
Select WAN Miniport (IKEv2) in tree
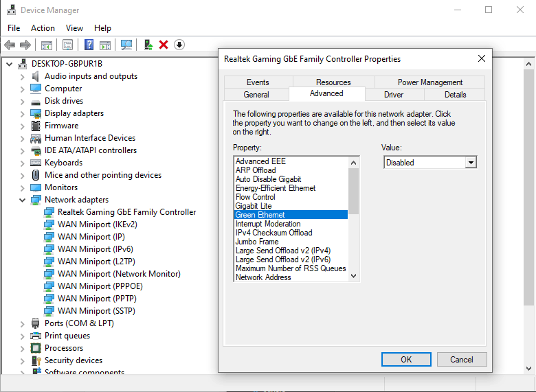point(98,224)
